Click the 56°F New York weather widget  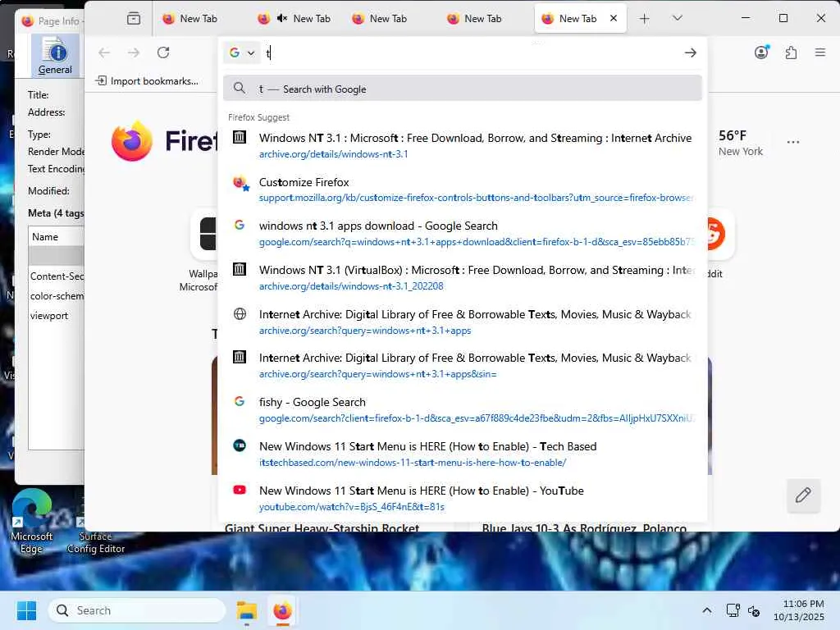(741, 143)
